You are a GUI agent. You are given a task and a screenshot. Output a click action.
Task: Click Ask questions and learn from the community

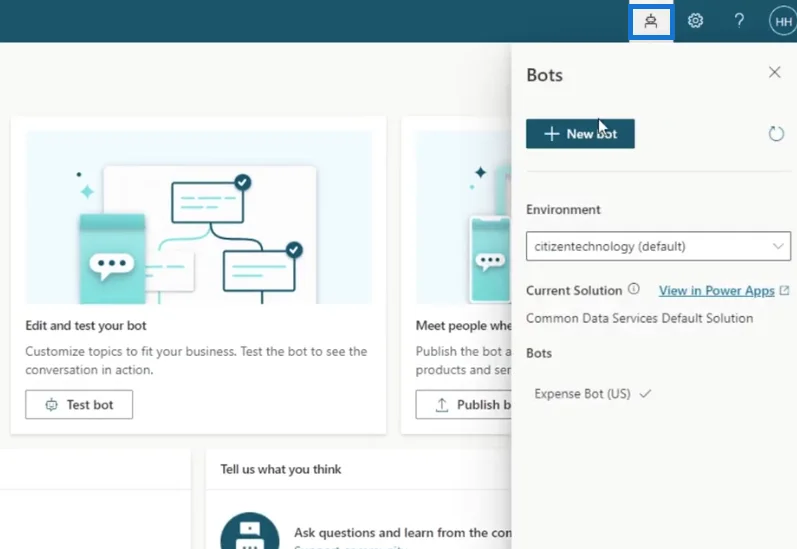tap(403, 533)
